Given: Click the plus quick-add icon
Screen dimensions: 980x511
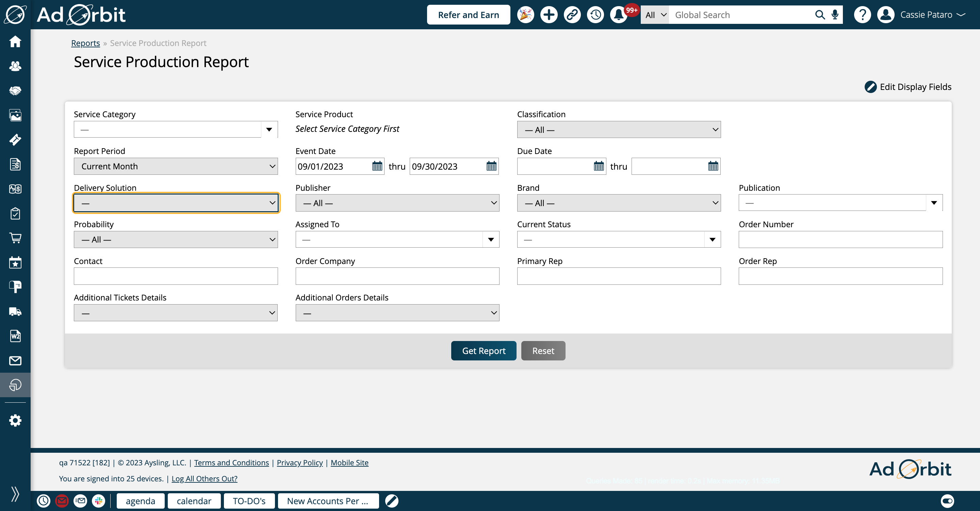Looking at the screenshot, I should coord(549,15).
